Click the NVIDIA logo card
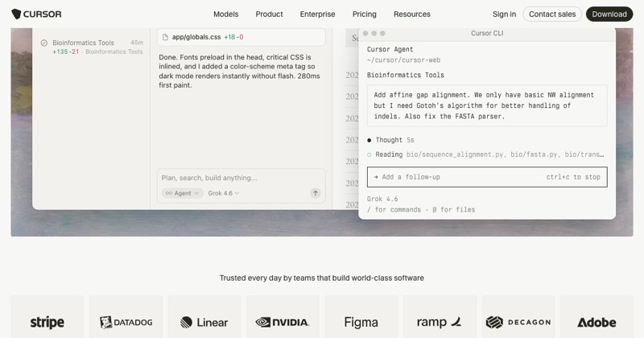 (x=283, y=316)
